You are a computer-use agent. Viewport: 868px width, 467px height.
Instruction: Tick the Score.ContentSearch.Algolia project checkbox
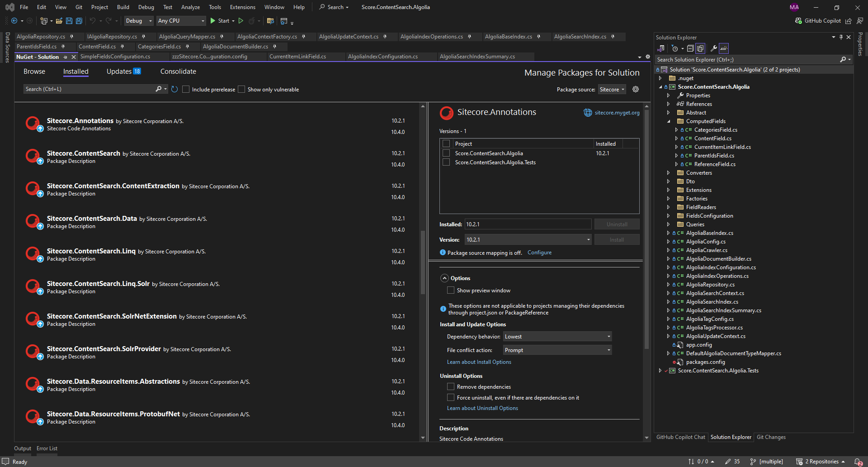coord(446,153)
